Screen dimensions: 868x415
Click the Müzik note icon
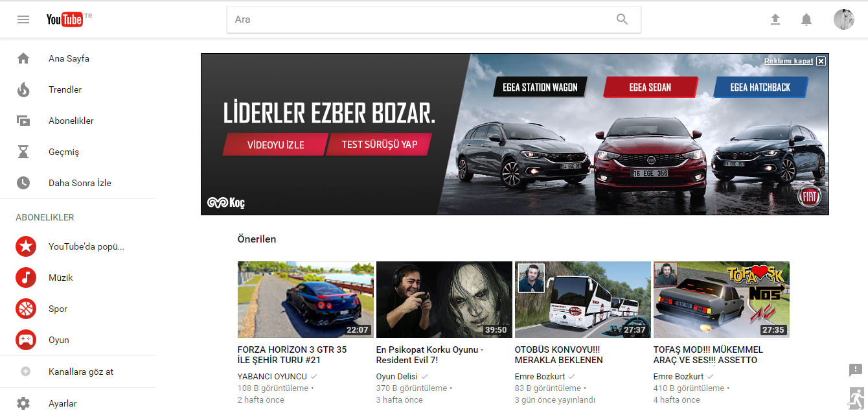click(x=26, y=278)
